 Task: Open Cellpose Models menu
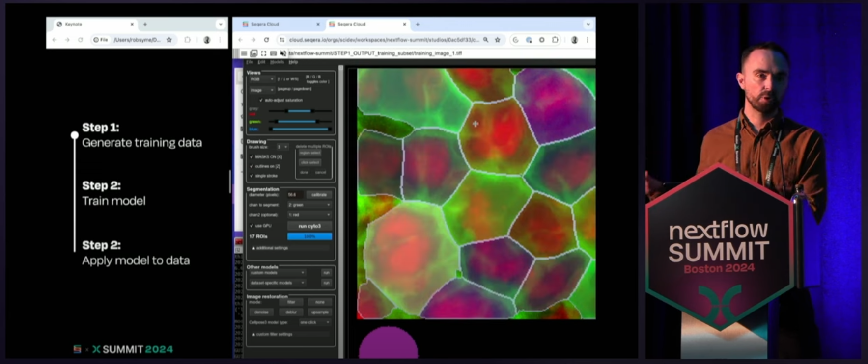(277, 62)
